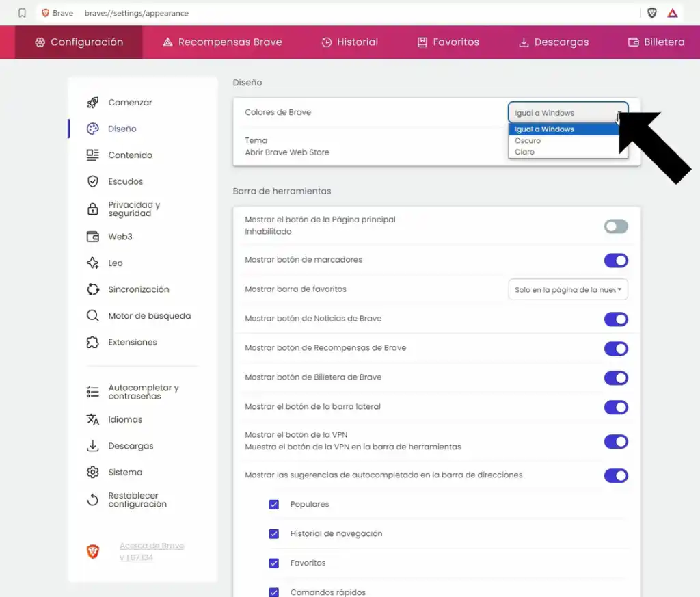
Task: Uncheck the Comandos rápidos checkbox
Action: tap(274, 592)
